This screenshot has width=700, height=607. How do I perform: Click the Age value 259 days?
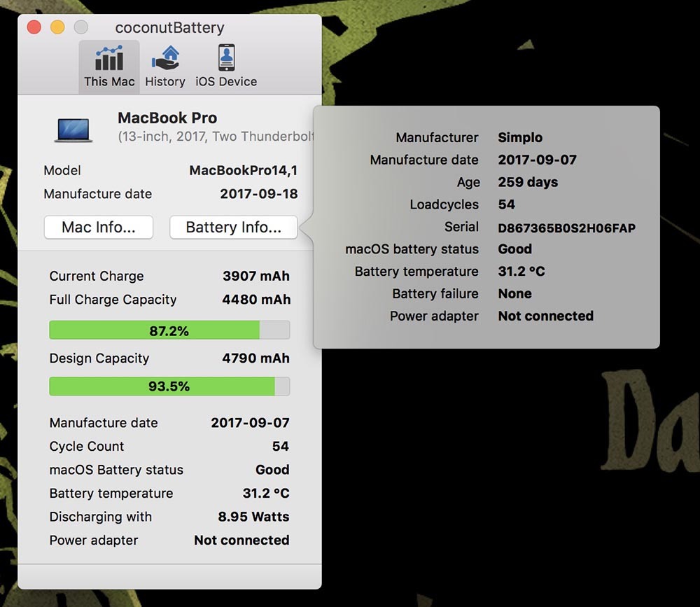(528, 182)
